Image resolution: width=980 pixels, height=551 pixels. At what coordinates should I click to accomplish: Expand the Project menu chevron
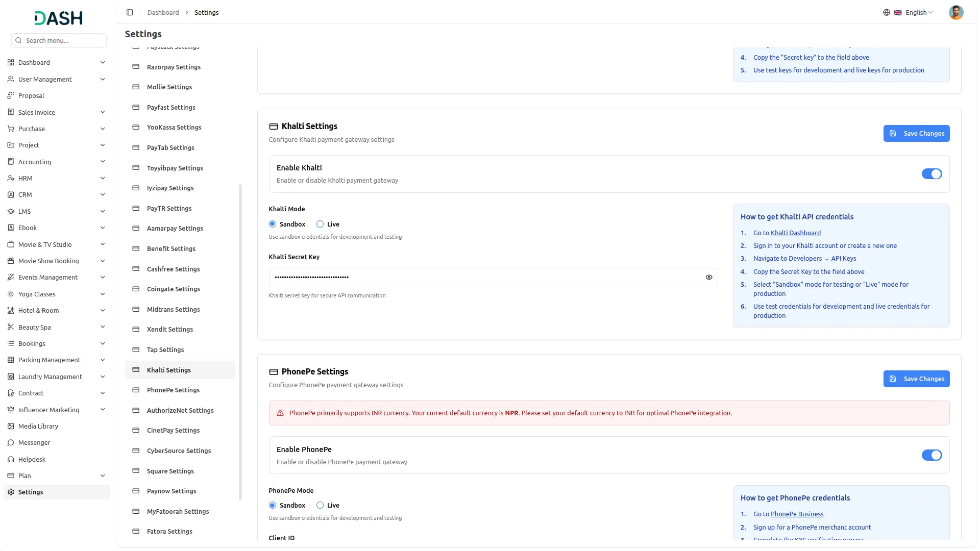pos(103,145)
